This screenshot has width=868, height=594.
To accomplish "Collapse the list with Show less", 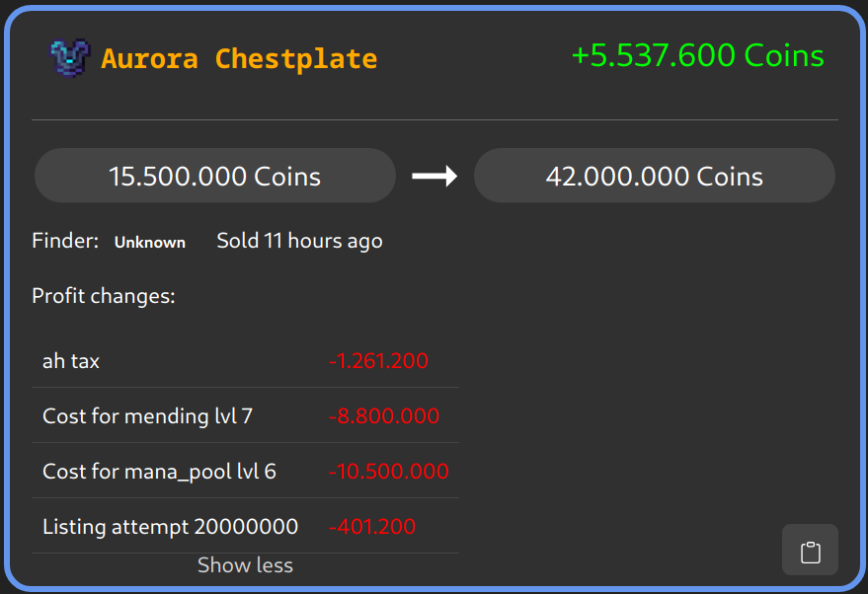I will tap(245, 565).
